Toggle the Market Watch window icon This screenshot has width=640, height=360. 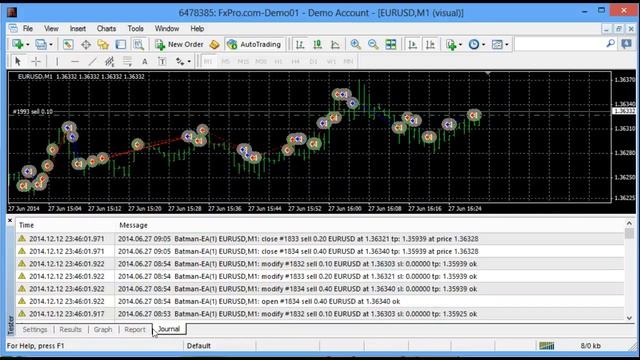[x=68, y=44]
